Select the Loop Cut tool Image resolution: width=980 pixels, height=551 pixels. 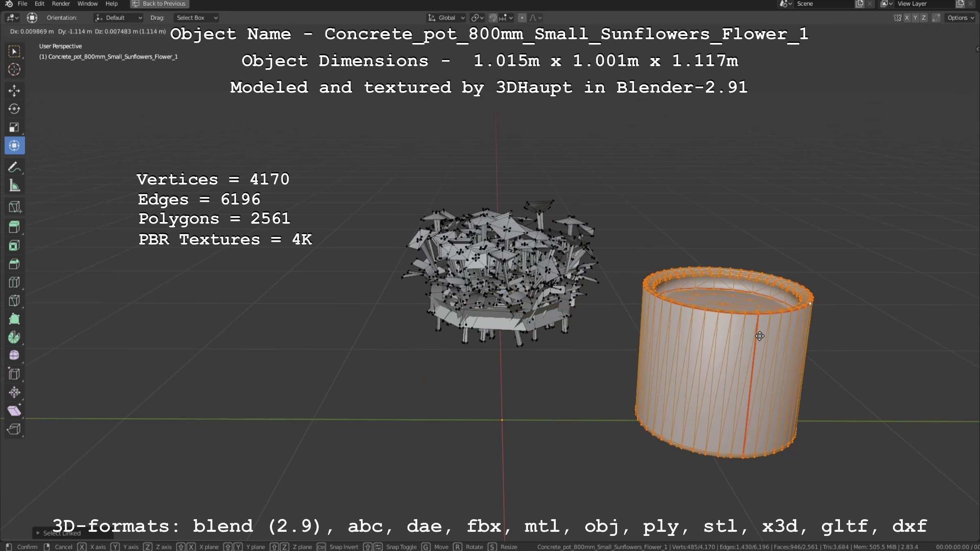point(14,282)
